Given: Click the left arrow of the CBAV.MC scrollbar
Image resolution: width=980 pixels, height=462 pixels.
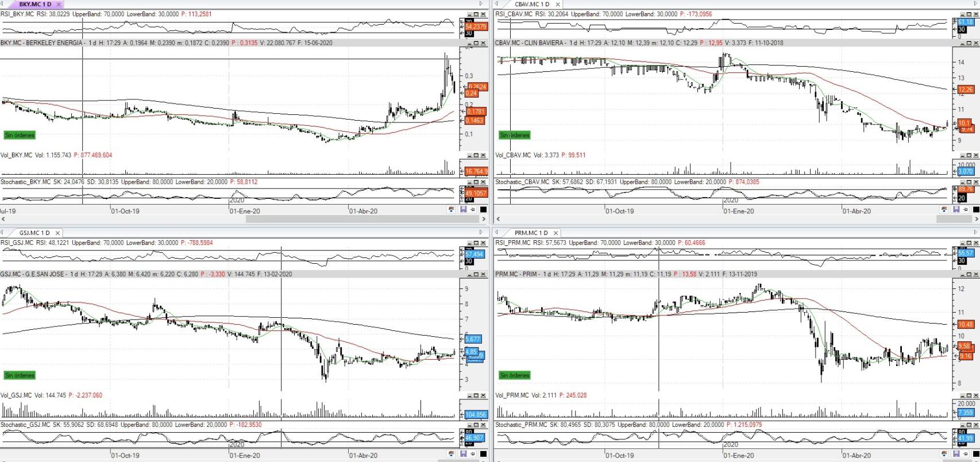Looking at the screenshot, I should pos(498,219).
